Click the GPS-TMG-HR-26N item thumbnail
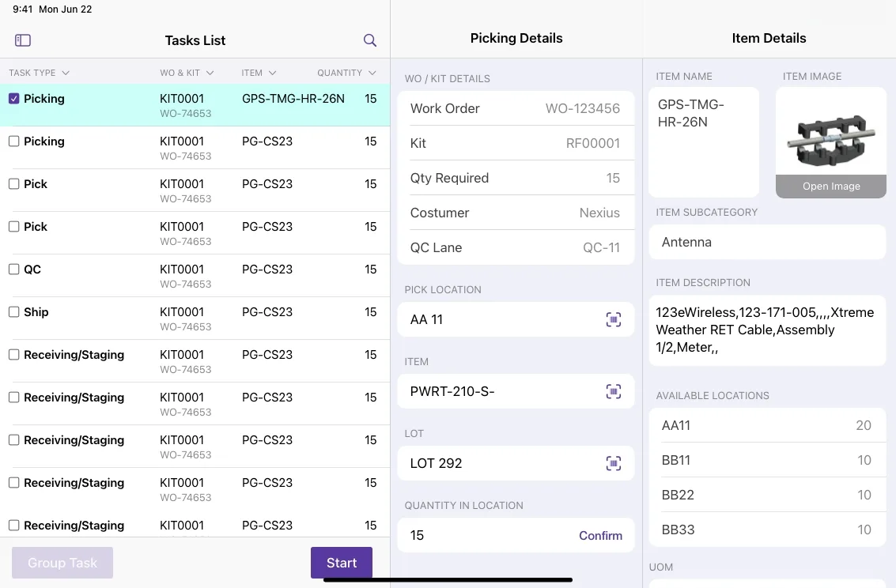The height and width of the screenshot is (588, 896). 831,140
